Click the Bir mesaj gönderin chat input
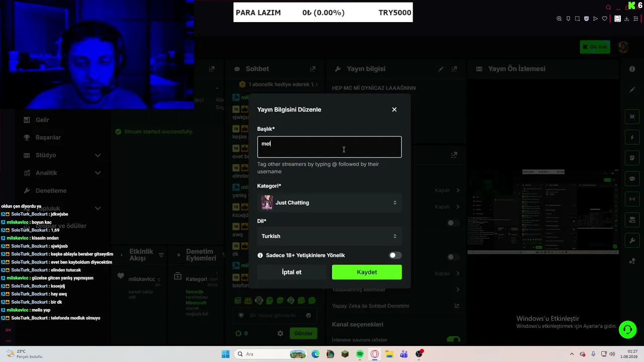Image resolution: width=644 pixels, height=362 pixels. coord(274,315)
